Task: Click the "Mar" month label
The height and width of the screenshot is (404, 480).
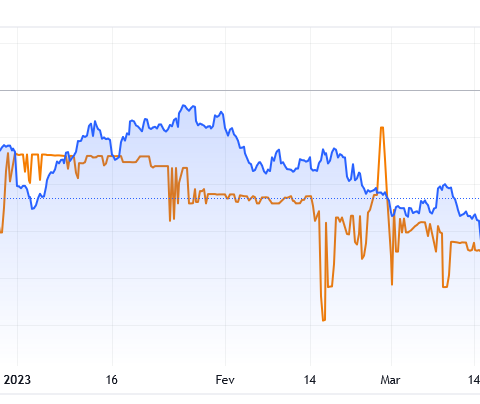Action: [x=390, y=380]
